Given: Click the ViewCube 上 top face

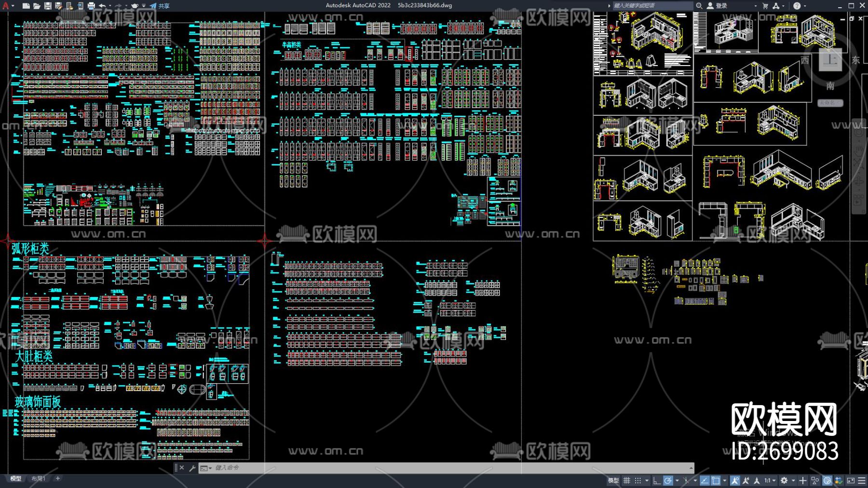Looking at the screenshot, I should (830, 60).
